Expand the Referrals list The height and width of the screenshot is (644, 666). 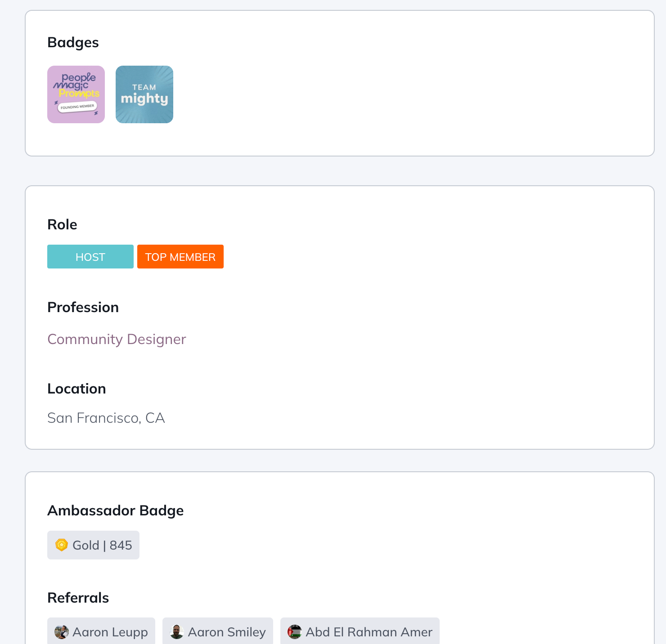pos(78,597)
